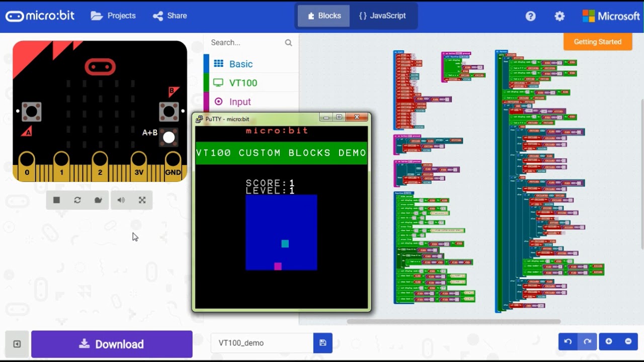This screenshot has height=362, width=644.
Task: Open the Projects menu
Action: (x=113, y=16)
